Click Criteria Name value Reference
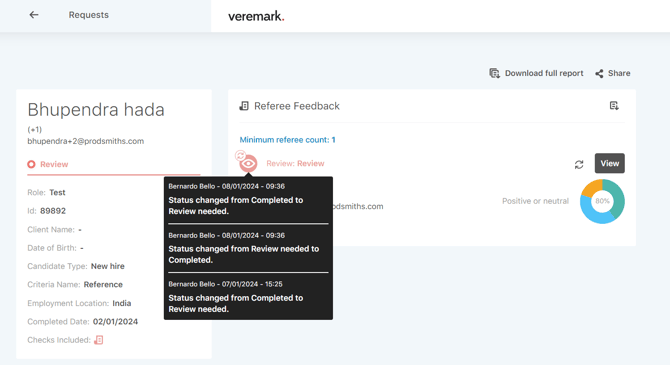670x365 pixels. (x=103, y=284)
